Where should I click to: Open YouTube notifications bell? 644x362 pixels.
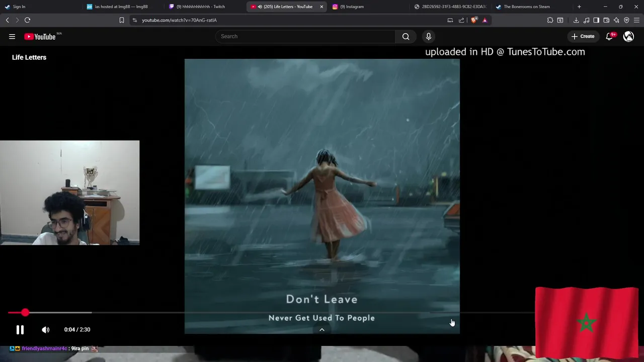coord(610,36)
